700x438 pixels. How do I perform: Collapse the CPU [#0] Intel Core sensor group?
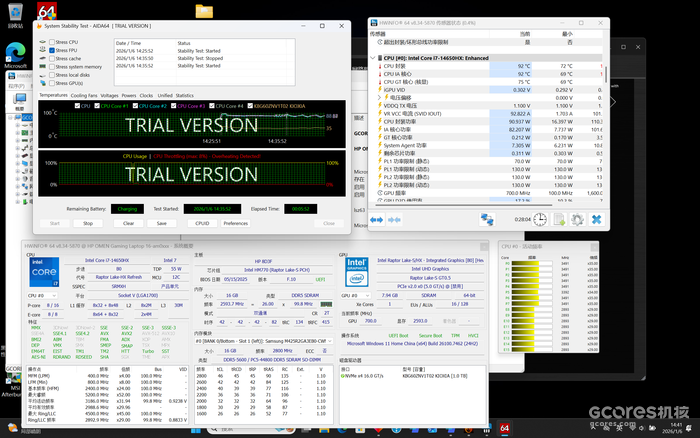(x=373, y=58)
